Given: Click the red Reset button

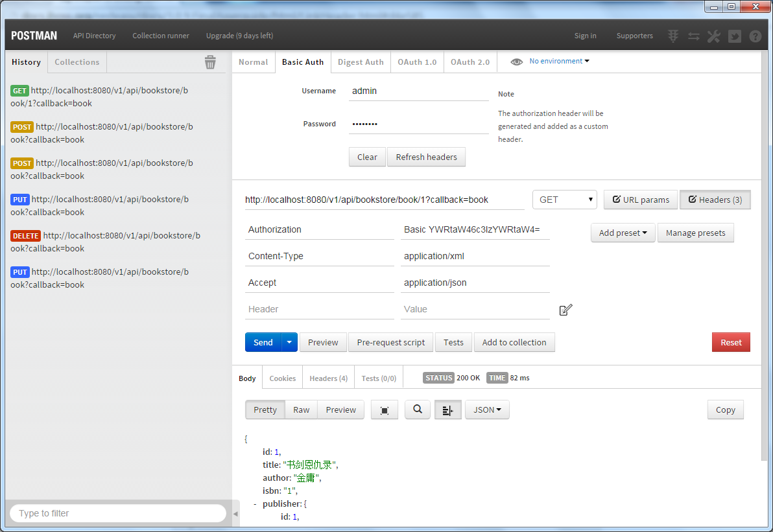Looking at the screenshot, I should pos(731,342).
